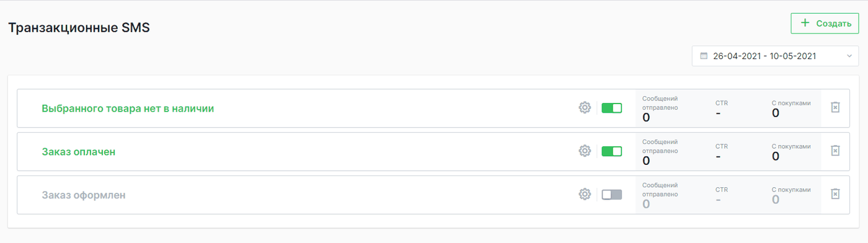868x243 pixels.
Task: Open settings for Выбранного товара нет в наличии
Action: 585,108
